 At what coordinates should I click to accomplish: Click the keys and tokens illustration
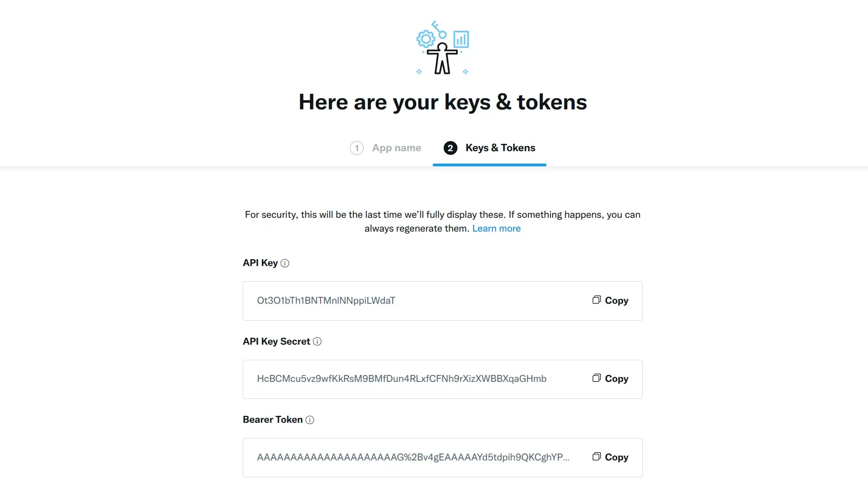point(443,48)
